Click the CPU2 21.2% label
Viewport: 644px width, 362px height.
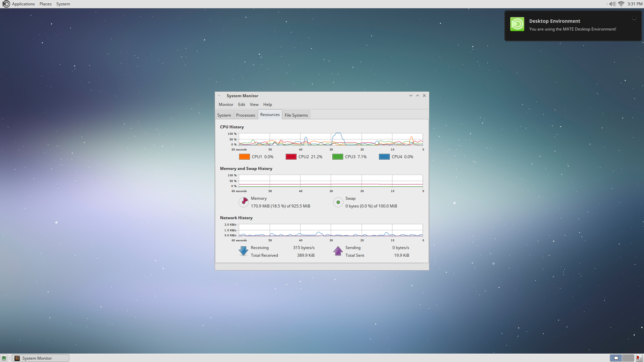tap(310, 157)
